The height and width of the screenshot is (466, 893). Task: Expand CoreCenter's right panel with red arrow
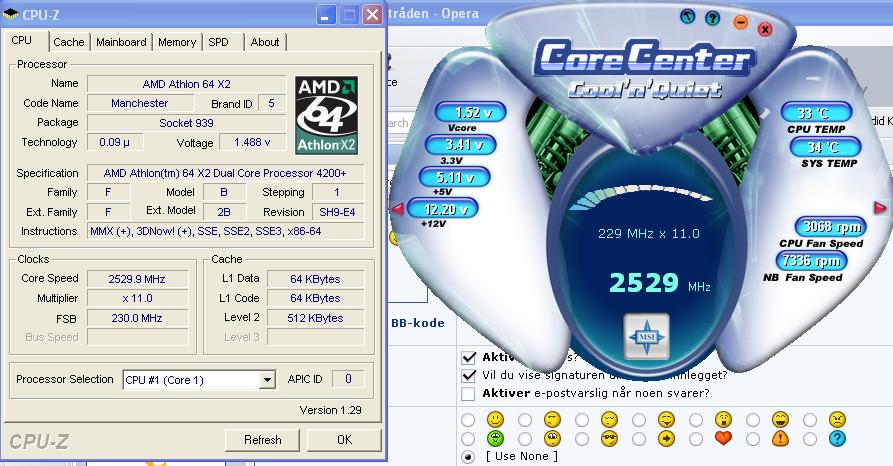[880, 207]
